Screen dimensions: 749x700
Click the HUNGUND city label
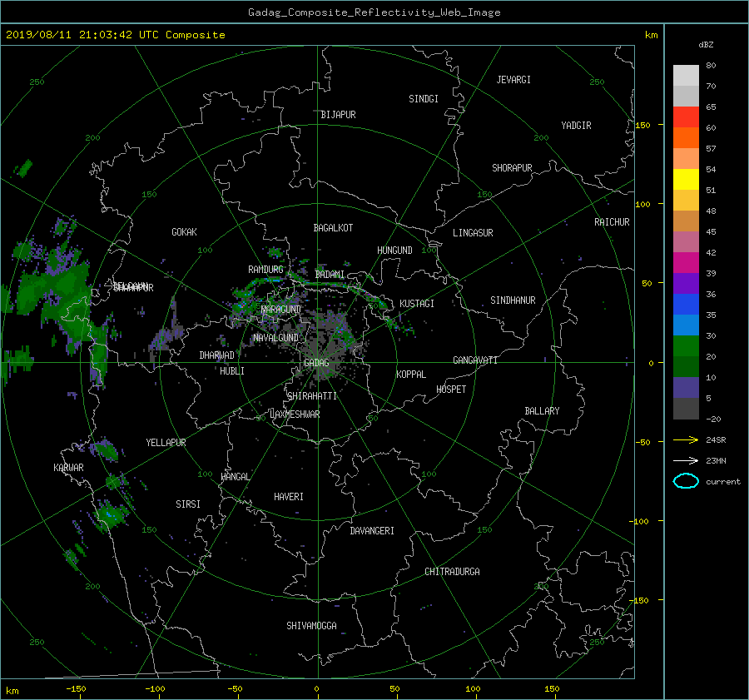[394, 251]
